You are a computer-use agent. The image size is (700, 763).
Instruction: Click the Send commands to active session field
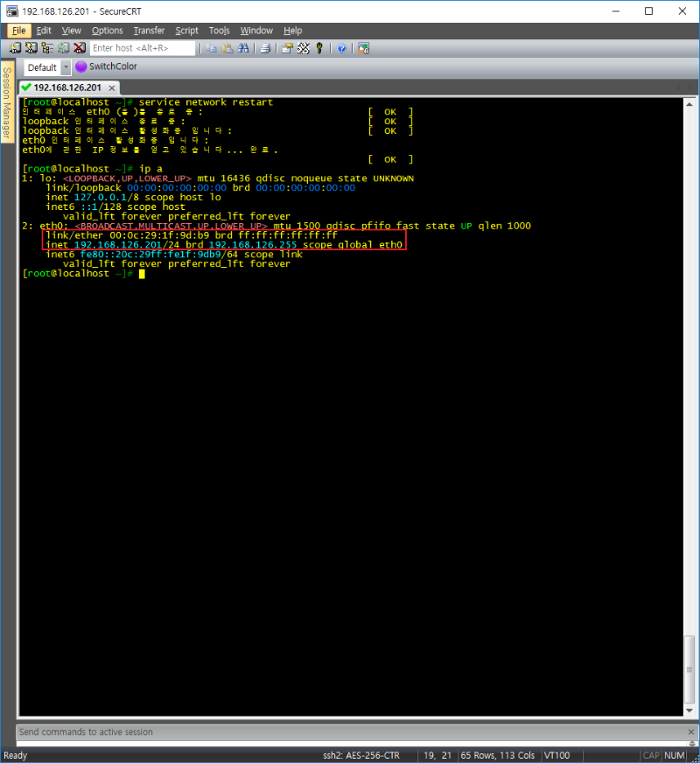350,731
